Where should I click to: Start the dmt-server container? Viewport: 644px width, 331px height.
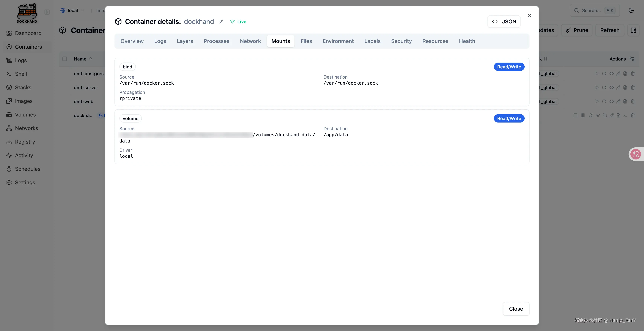point(597,88)
